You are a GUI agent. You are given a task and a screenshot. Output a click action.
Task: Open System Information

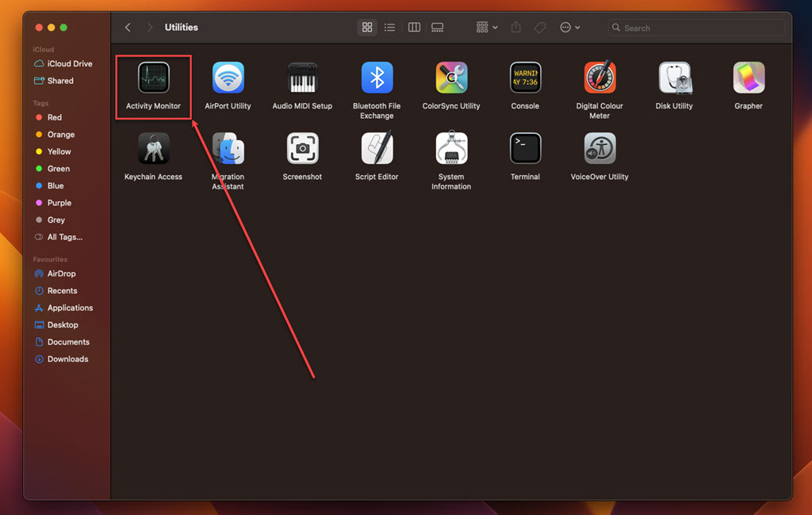(451, 147)
